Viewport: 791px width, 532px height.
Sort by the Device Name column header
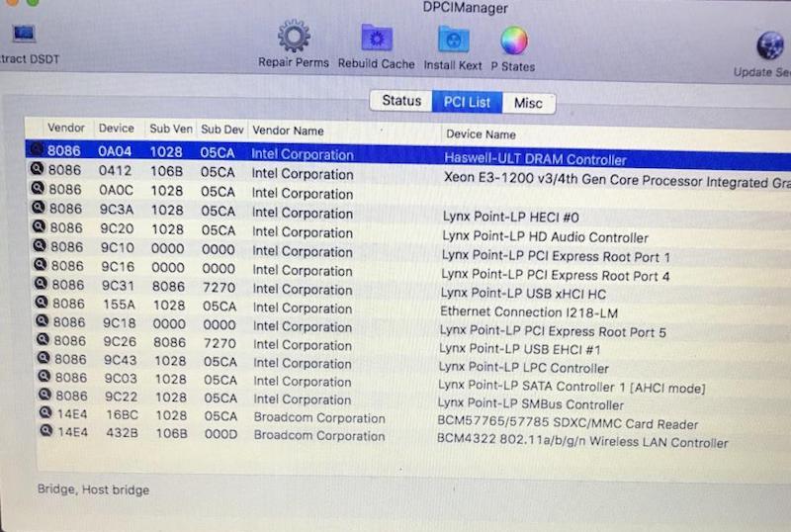click(x=481, y=133)
